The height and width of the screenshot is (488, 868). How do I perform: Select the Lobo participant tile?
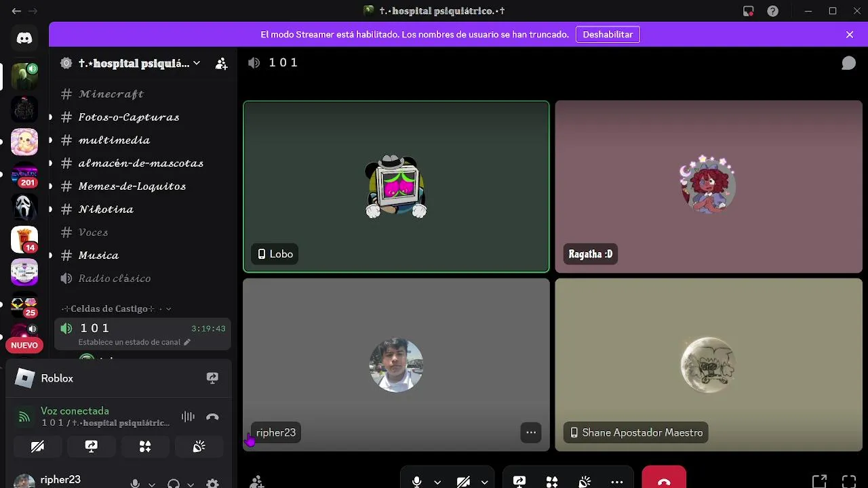(x=396, y=186)
